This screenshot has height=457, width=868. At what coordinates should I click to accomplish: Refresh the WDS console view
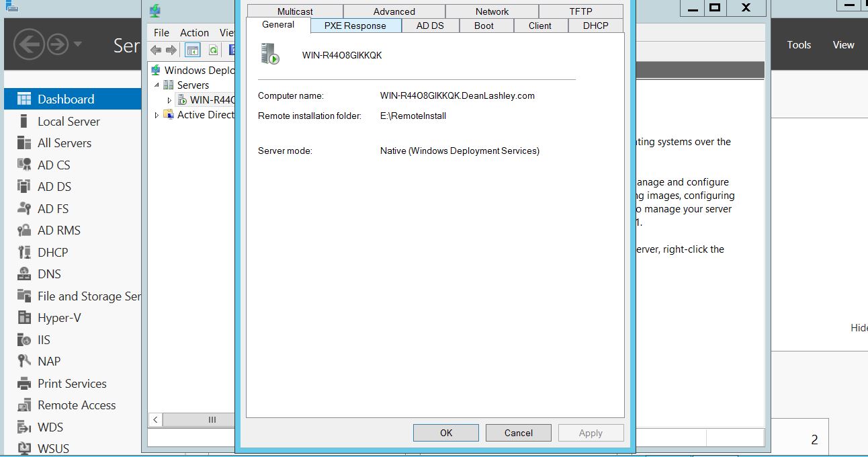[213, 50]
